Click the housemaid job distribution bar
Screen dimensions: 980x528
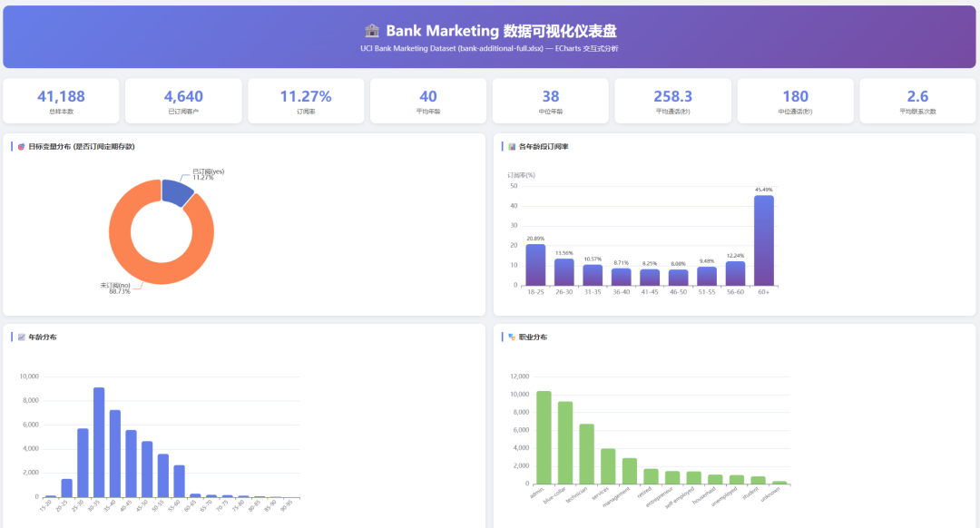click(716, 479)
